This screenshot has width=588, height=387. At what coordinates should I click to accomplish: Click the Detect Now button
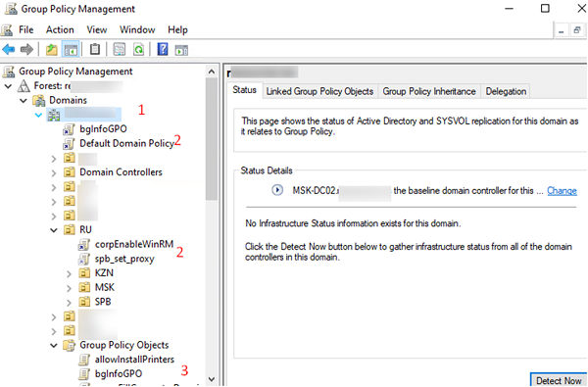[559, 380]
